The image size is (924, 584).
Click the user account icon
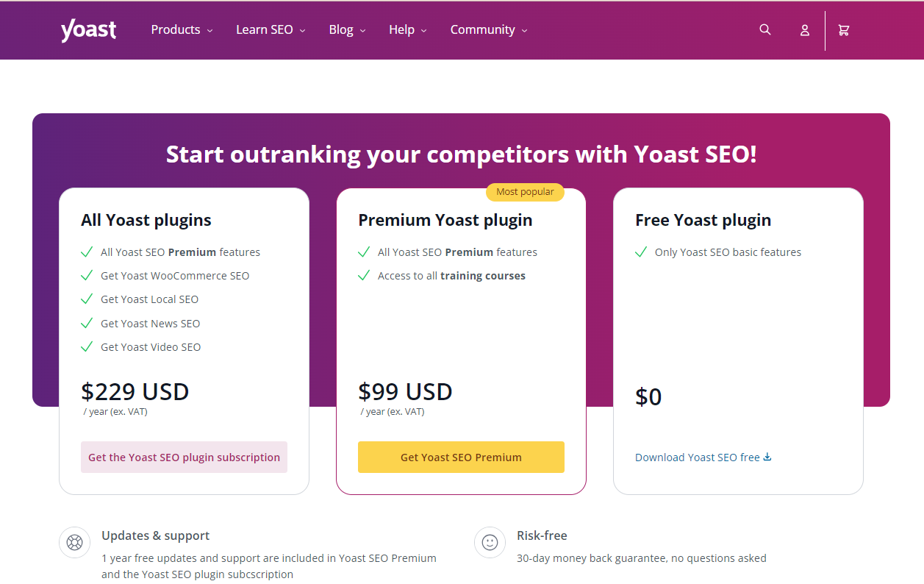[805, 30]
